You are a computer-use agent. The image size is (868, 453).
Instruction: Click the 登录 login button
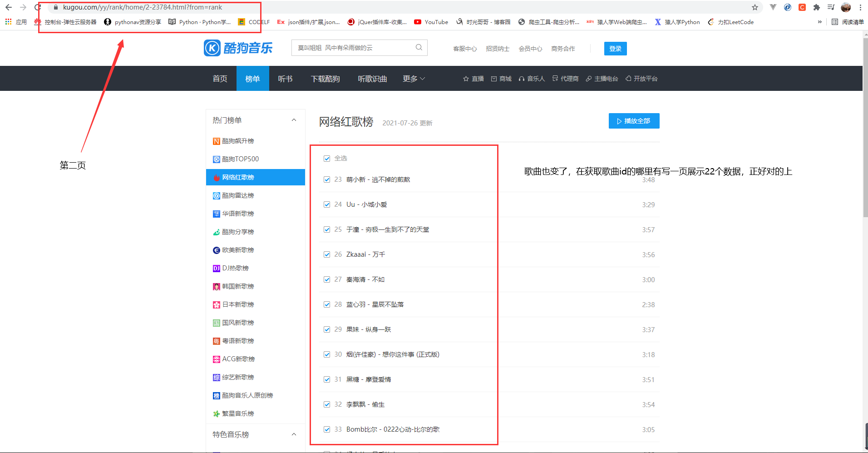[x=615, y=48]
